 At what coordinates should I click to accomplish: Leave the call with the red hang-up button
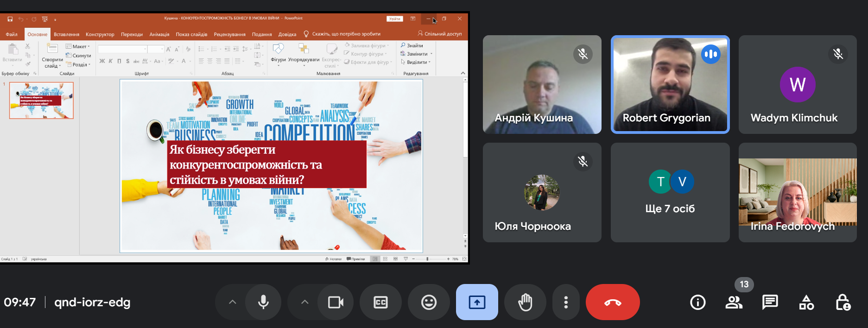[613, 302]
